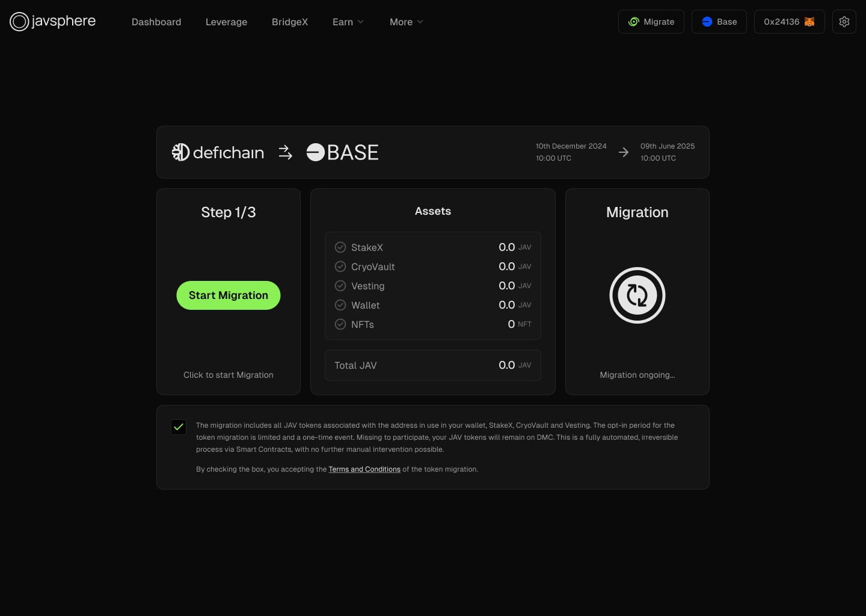Click the Start Migration button
The image size is (866, 616).
click(229, 295)
